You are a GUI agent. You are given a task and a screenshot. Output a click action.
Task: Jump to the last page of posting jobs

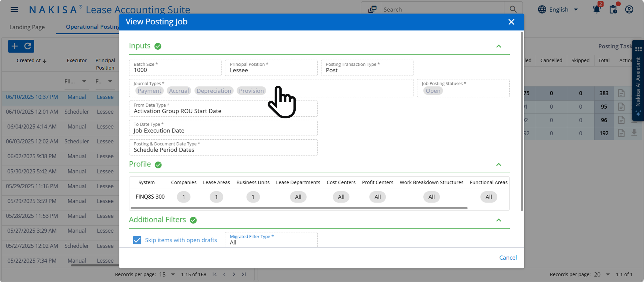pos(244,274)
